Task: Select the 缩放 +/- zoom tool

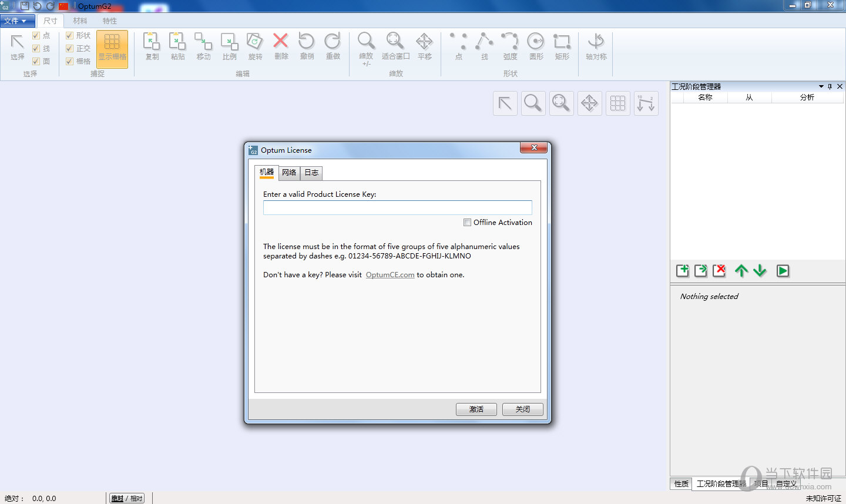Action: pyautogui.click(x=366, y=49)
